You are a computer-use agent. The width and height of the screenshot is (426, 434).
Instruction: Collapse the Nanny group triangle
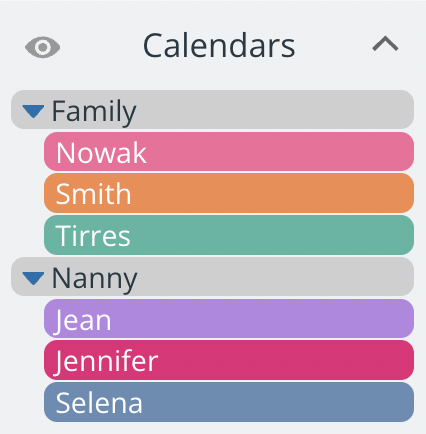coord(33,278)
